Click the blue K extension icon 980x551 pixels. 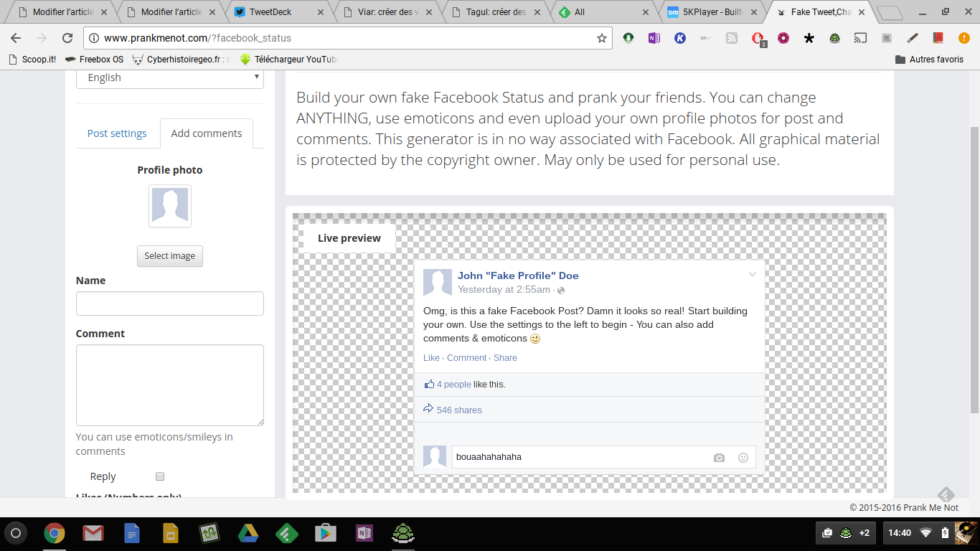click(x=679, y=38)
